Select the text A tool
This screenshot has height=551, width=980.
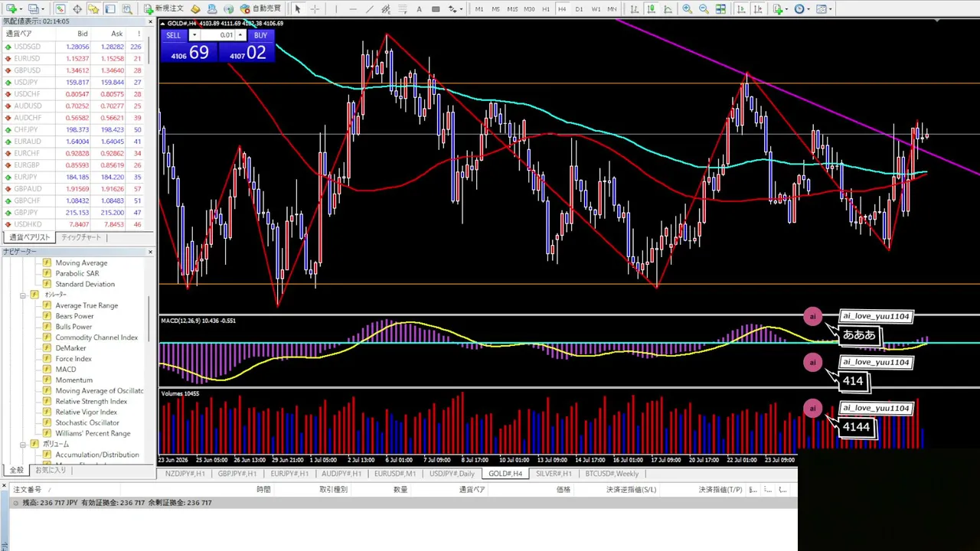[419, 9]
